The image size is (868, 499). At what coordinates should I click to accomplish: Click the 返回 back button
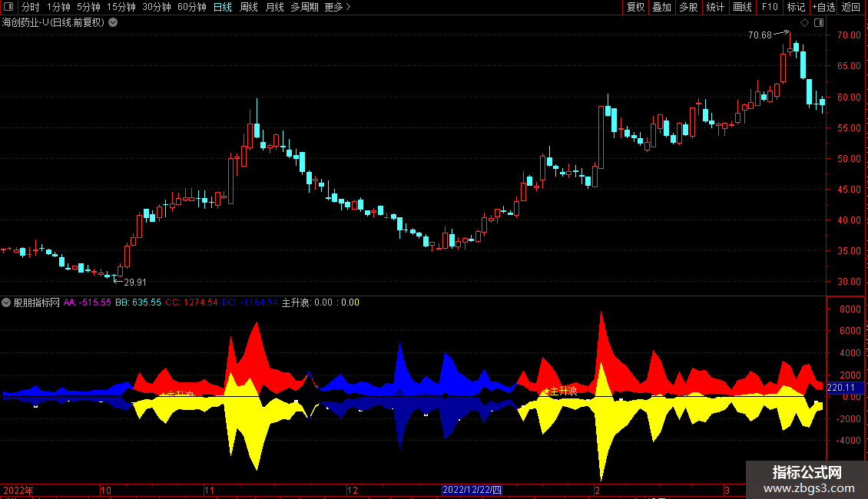[851, 7]
